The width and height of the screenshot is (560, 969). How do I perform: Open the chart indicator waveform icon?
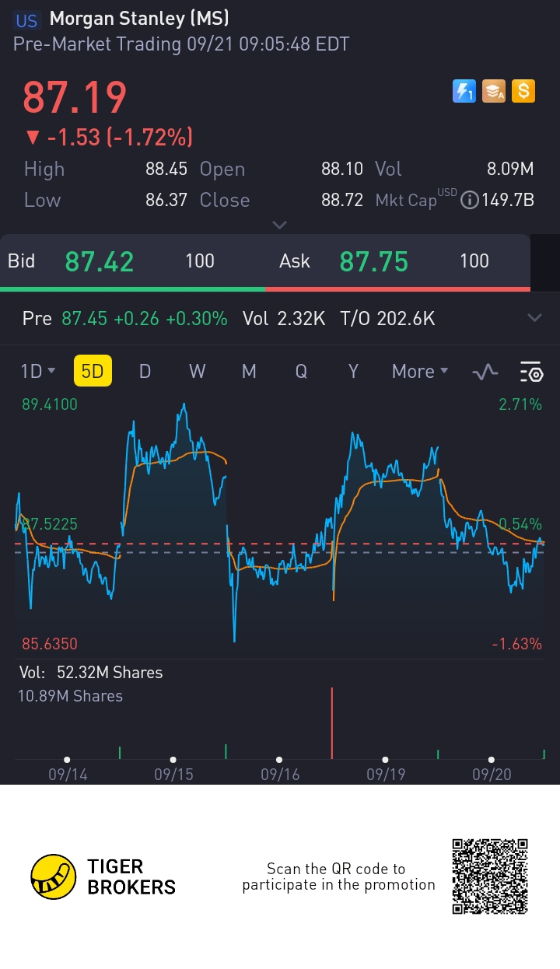point(485,372)
